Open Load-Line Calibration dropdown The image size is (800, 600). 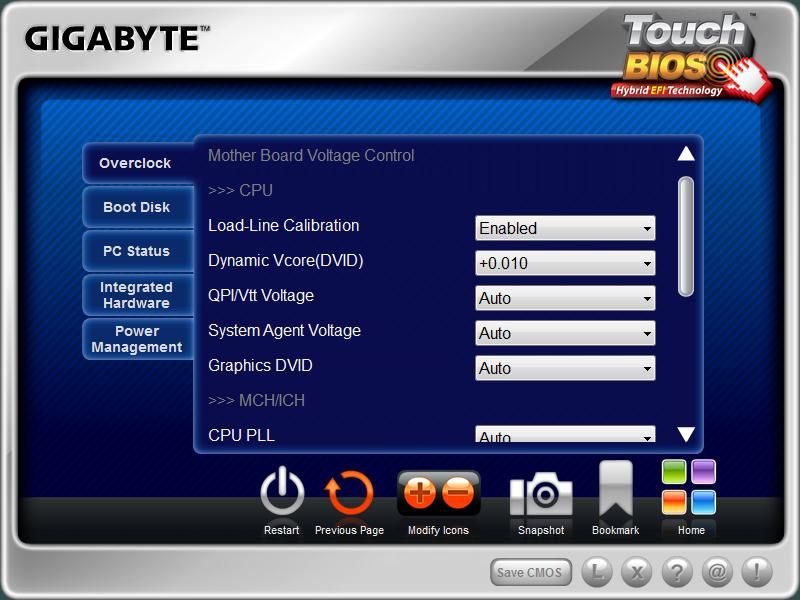[565, 228]
